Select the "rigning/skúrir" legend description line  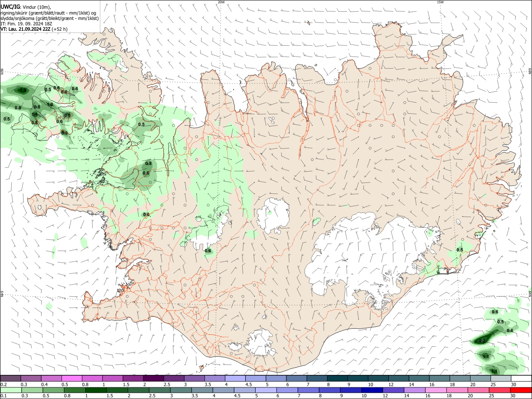coord(48,13)
